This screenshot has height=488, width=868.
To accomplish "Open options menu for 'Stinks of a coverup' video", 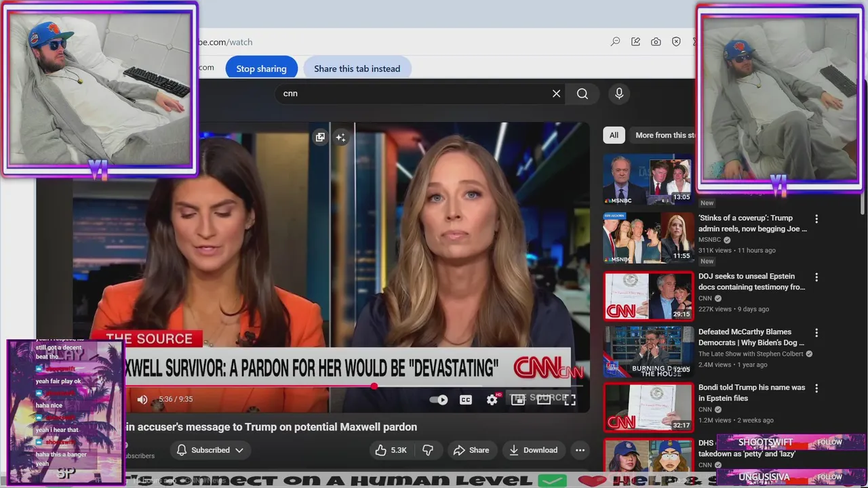I will (816, 219).
